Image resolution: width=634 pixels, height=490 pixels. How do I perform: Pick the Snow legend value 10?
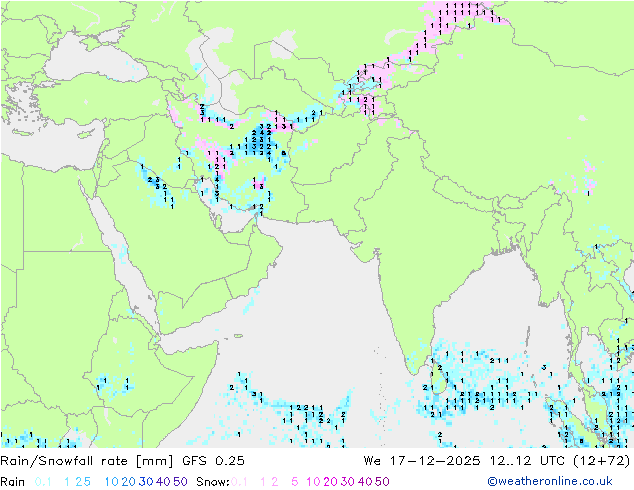(x=313, y=482)
